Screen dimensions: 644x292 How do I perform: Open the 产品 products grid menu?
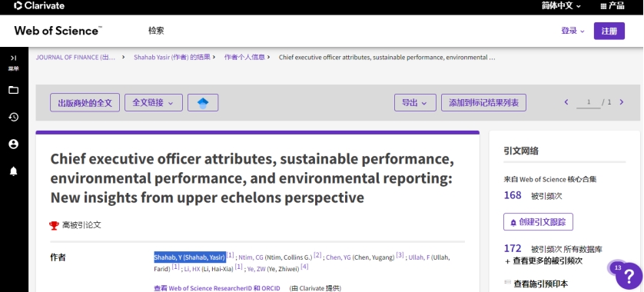tap(612, 5)
